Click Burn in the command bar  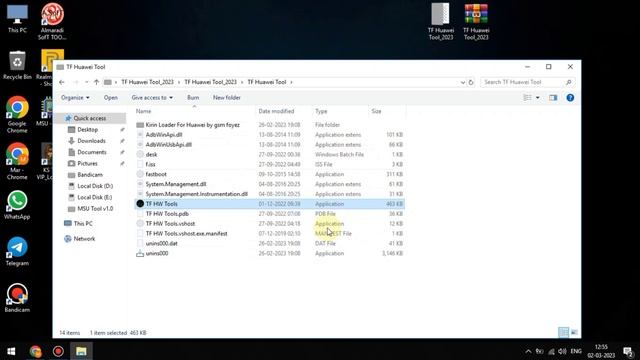(193, 98)
